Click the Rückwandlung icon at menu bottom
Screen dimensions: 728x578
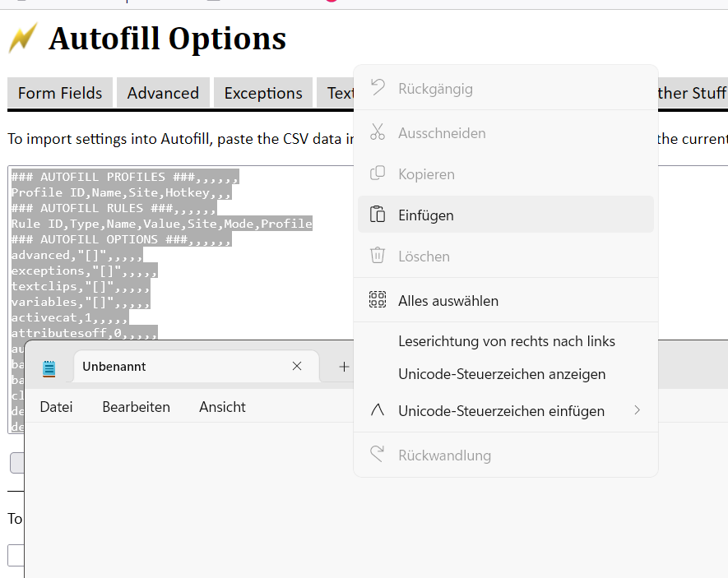[378, 455]
